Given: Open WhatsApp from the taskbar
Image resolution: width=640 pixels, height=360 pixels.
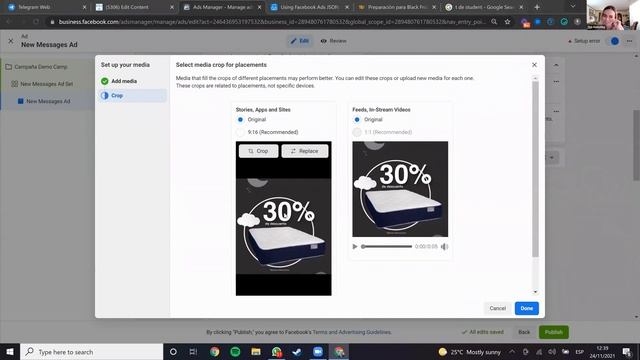Looking at the screenshot, I should pyautogui.click(x=277, y=351).
